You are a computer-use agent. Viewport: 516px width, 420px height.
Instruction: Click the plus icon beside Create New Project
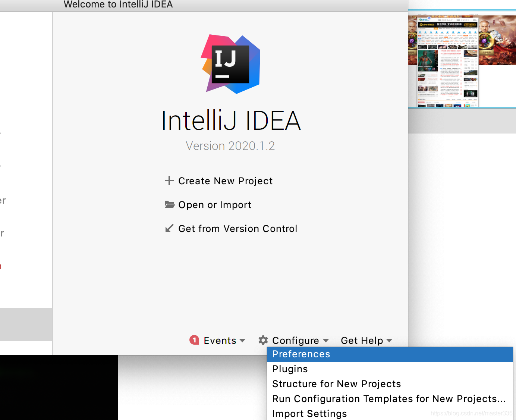pyautogui.click(x=169, y=181)
